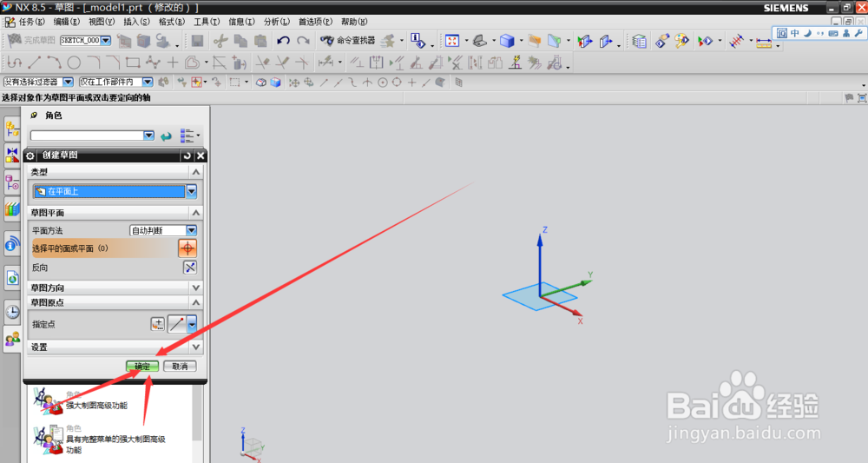Select the Point tool
The height and width of the screenshot is (463, 868).
pos(173,63)
